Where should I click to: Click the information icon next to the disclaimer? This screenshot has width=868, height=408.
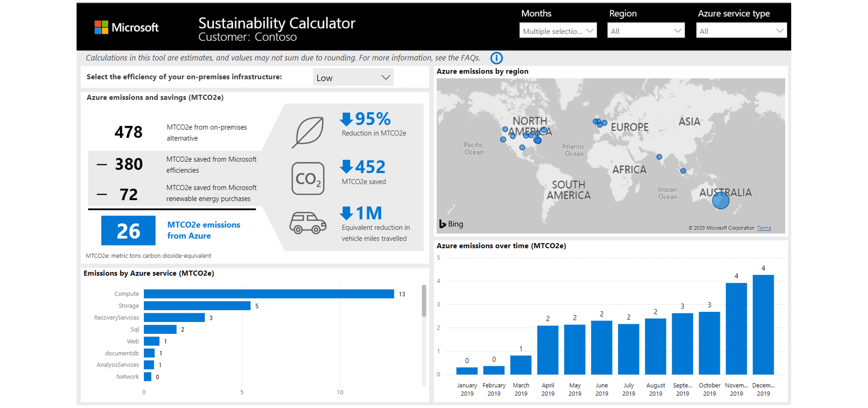[x=496, y=58]
